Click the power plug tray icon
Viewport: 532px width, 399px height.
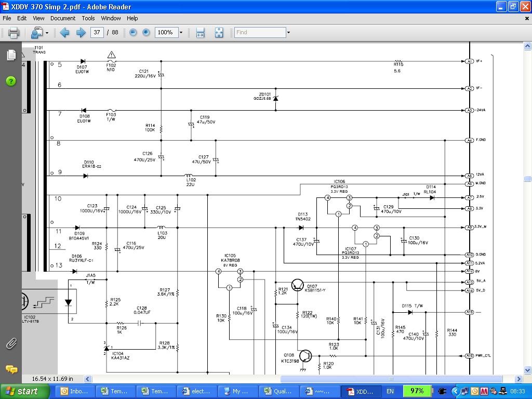pyautogui.click(x=442, y=392)
